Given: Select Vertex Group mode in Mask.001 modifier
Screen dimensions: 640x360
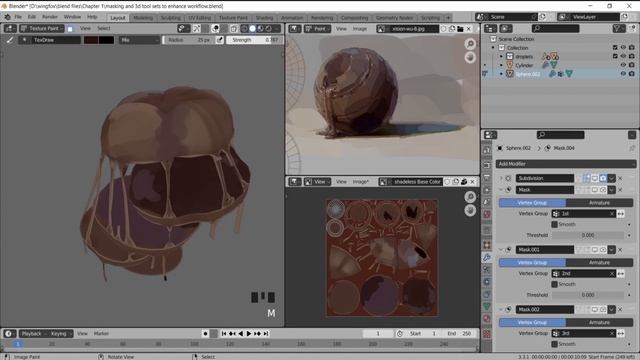Looking at the screenshot, I should coord(532,262).
